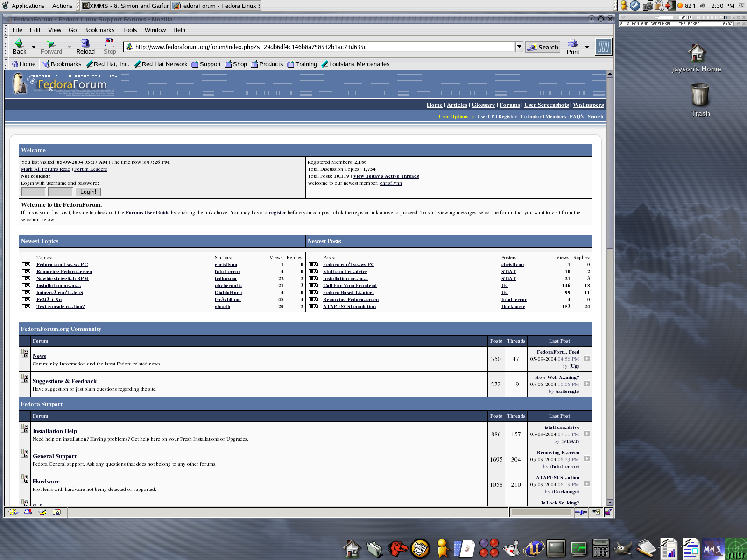This screenshot has width=747, height=560.
Task: Open the Products bookmark folder in toolbar
Action: pyautogui.click(x=267, y=64)
